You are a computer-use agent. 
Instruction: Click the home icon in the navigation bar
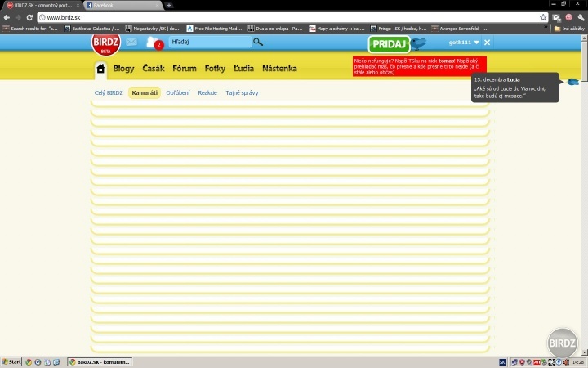pyautogui.click(x=100, y=69)
